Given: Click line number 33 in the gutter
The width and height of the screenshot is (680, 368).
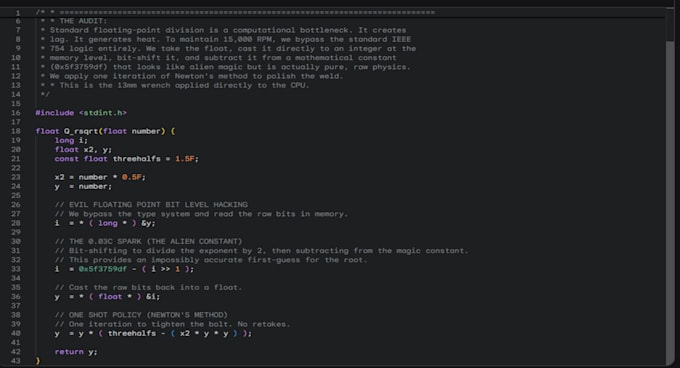Looking at the screenshot, I should (16, 269).
